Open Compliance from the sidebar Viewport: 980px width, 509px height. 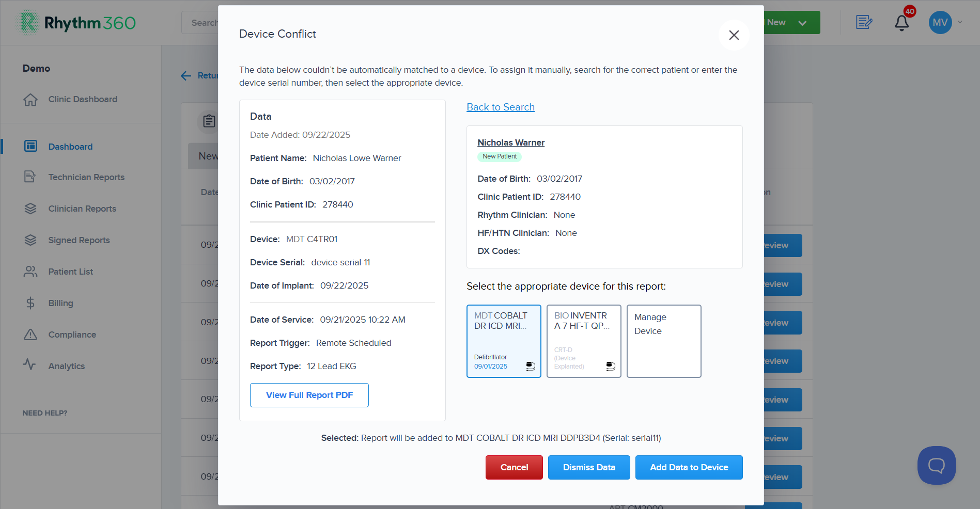72,335
